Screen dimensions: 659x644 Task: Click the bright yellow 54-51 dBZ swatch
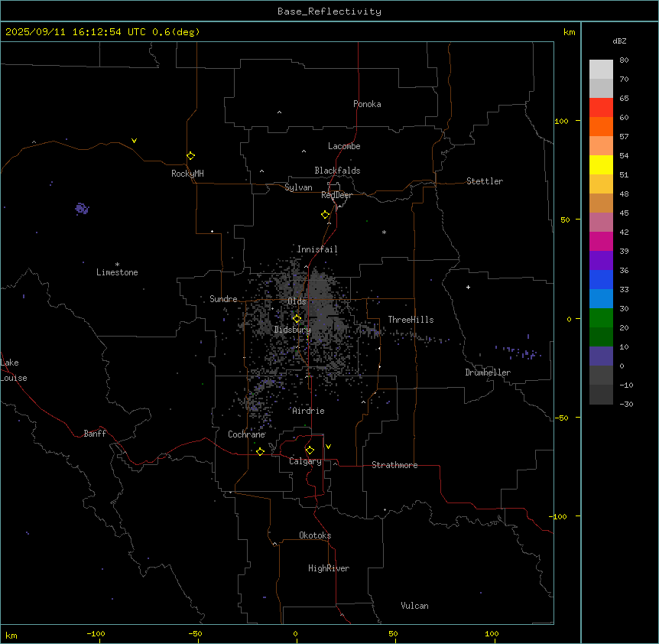click(x=601, y=164)
